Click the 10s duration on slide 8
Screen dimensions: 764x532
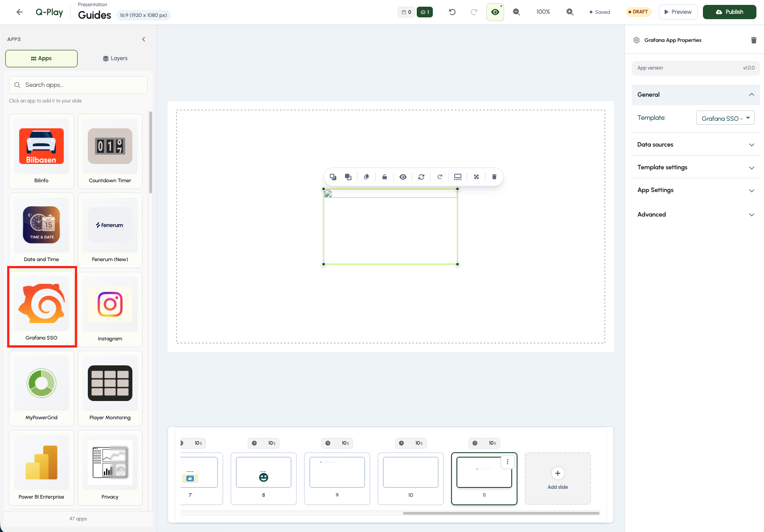point(263,443)
